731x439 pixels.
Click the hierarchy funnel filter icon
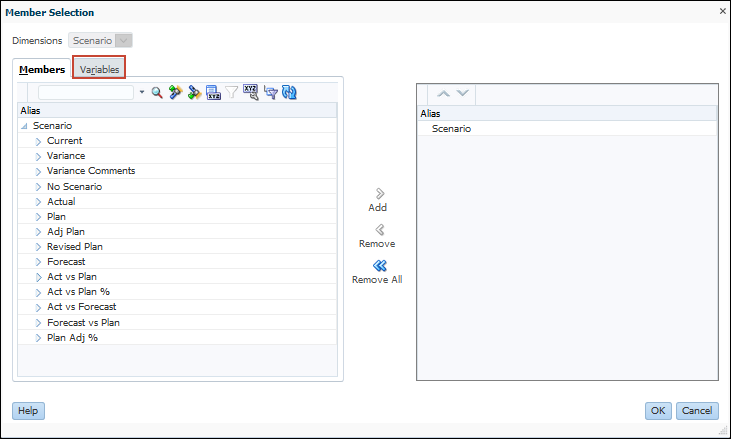(x=270, y=92)
